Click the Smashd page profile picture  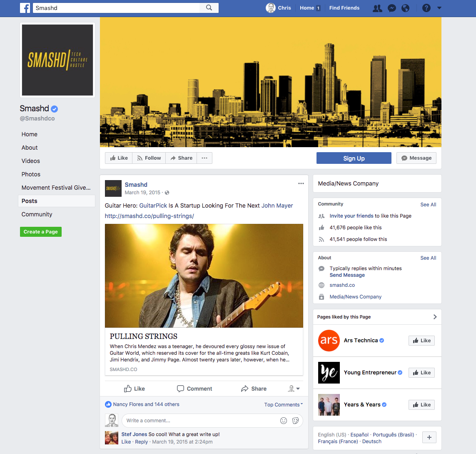pyautogui.click(x=57, y=60)
